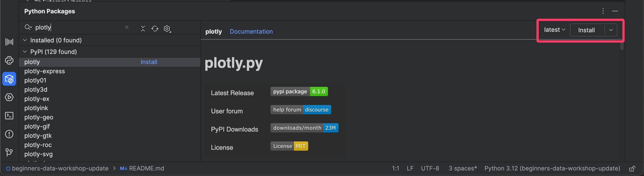Toggle the read-only lock icon in status bar
644x176 pixels.
point(632,168)
